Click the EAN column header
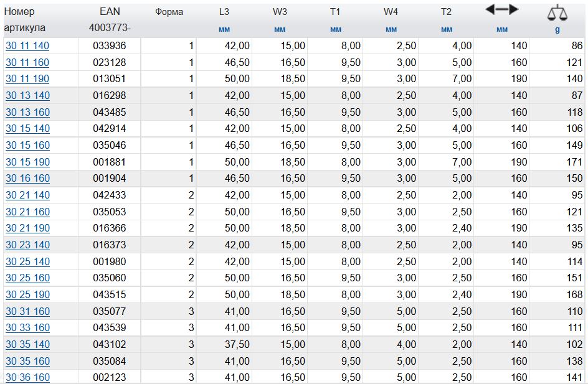Viewport: 588px width, 384px height. pos(109,12)
